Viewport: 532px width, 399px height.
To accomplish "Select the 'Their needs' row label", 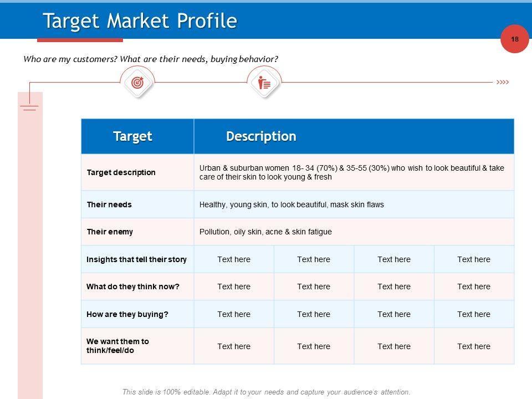I will (x=109, y=204).
